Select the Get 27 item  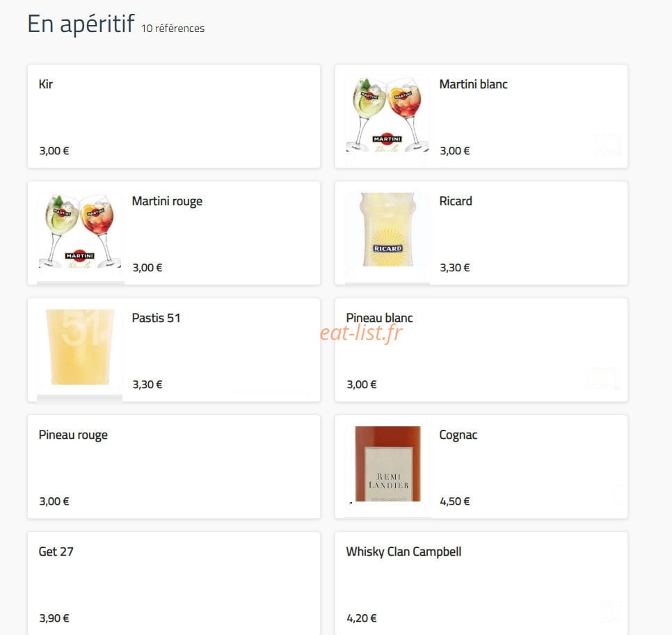[174, 583]
